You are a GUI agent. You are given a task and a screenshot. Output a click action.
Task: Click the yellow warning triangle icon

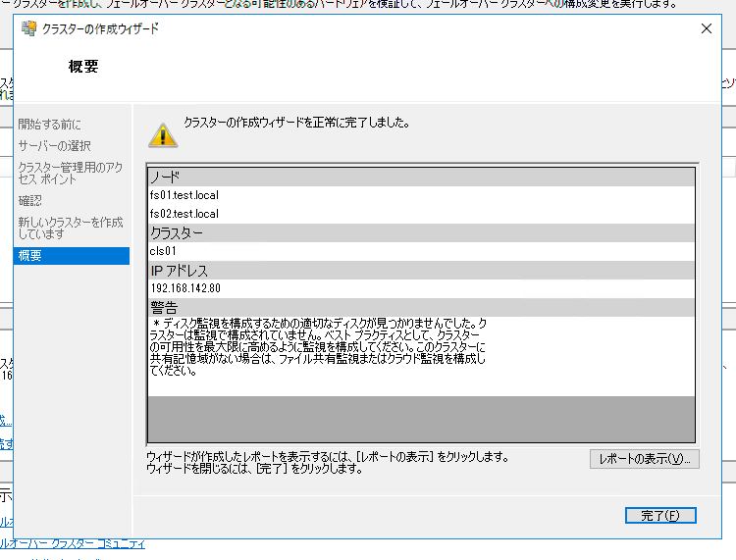163,135
